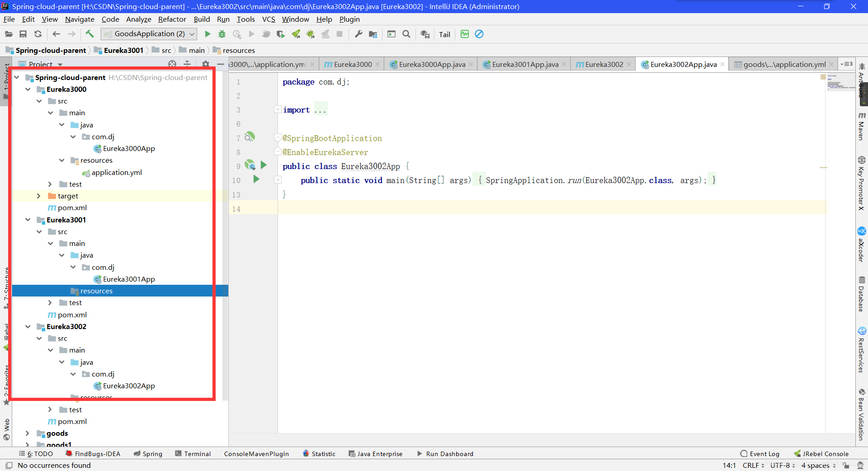The image size is (868, 471).
Task: Open the Event Log
Action: pyautogui.click(x=760, y=454)
